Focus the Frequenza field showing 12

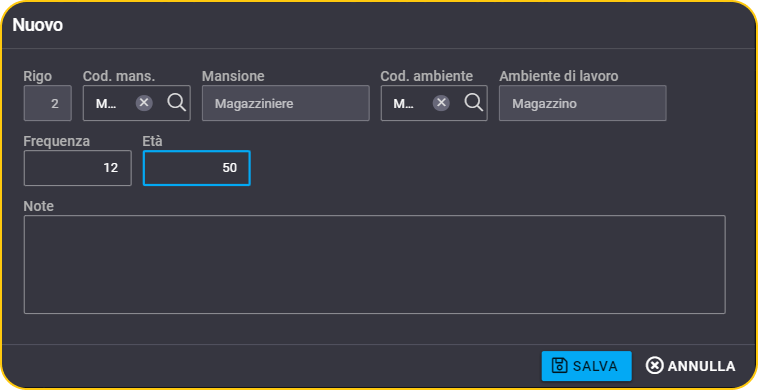(x=77, y=168)
